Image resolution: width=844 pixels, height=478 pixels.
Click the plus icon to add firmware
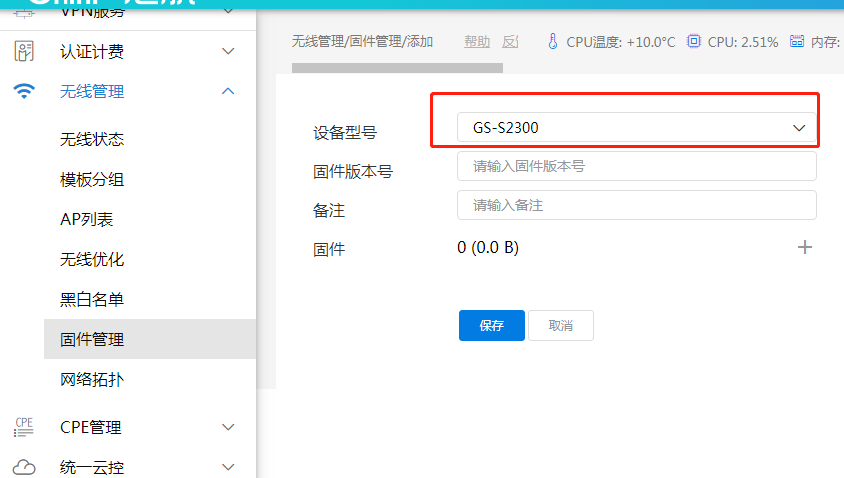pos(805,247)
